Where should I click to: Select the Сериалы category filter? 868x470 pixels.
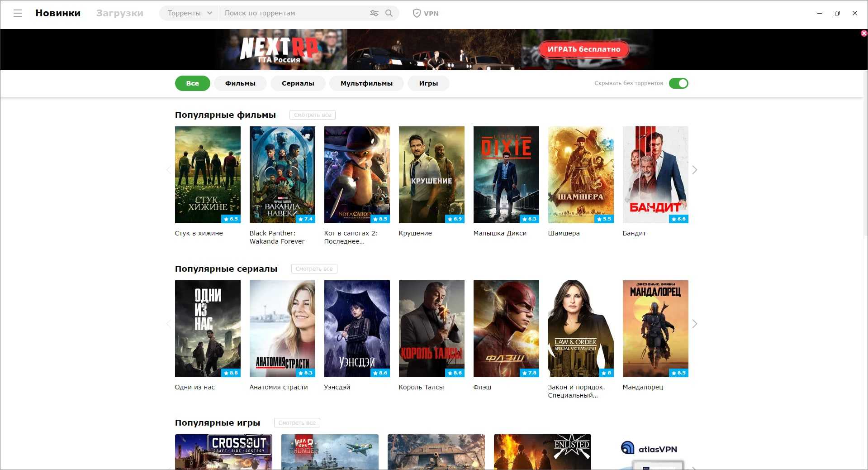[x=298, y=83]
